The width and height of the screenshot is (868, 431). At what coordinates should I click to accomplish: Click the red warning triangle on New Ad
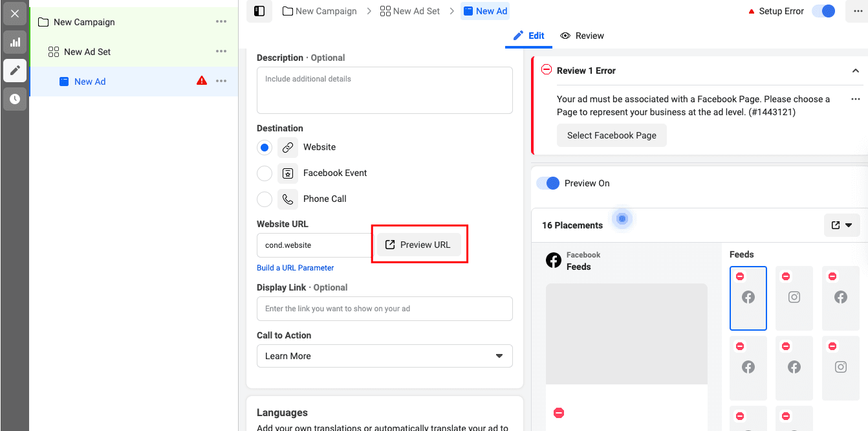[202, 81]
